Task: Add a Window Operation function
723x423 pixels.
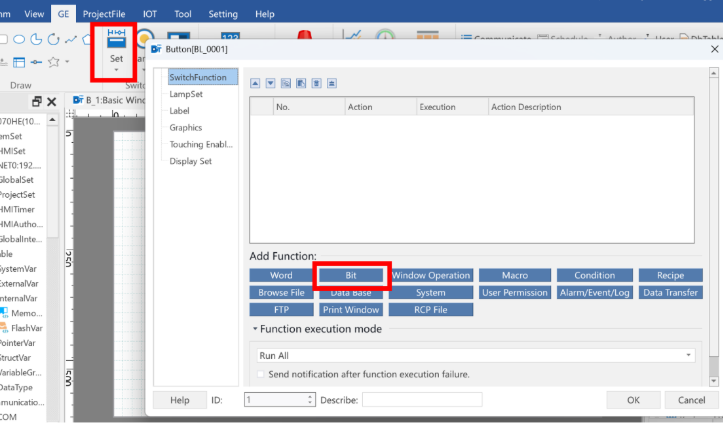Action: coord(431,275)
